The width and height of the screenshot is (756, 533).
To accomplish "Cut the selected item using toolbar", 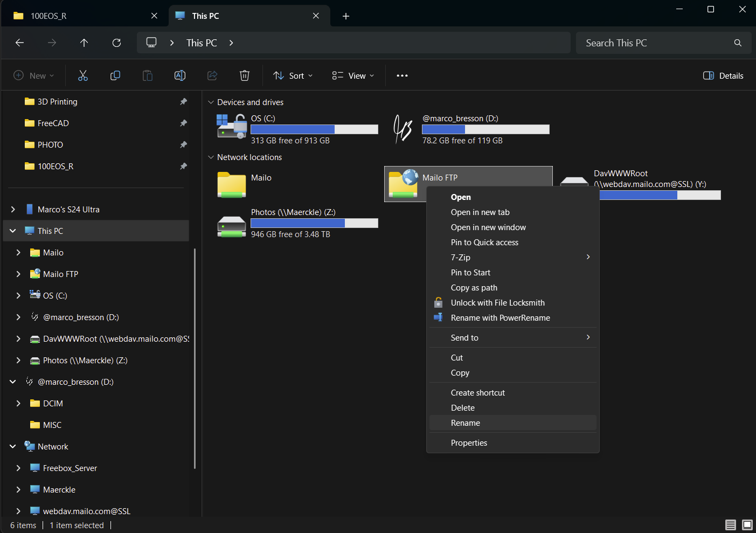I will 82,75.
